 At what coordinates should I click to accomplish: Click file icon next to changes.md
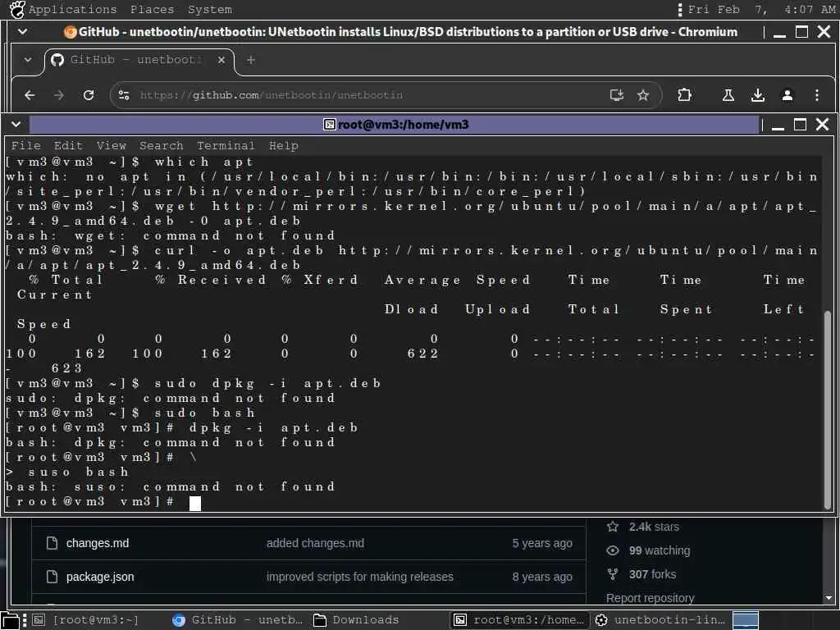pos(52,543)
